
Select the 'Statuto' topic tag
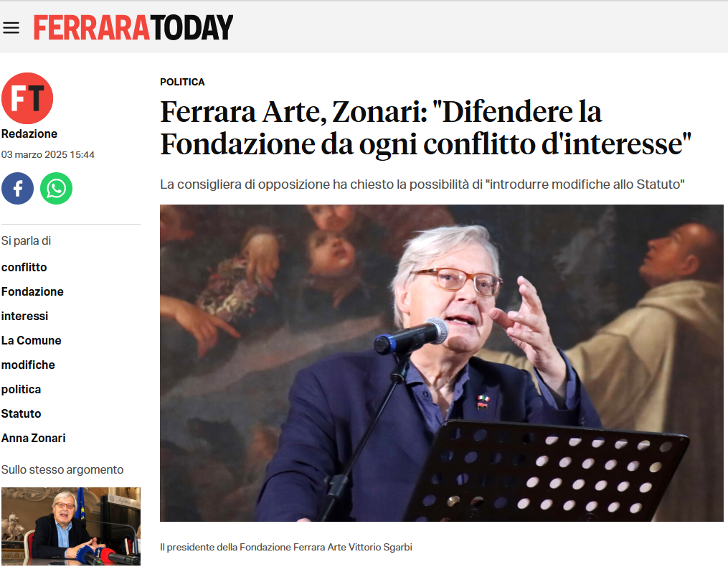[x=22, y=413]
